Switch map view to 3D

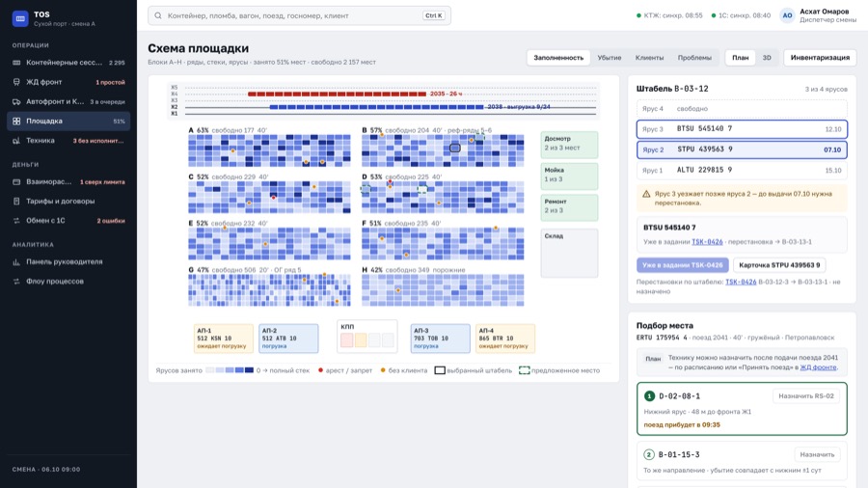pyautogui.click(x=767, y=58)
